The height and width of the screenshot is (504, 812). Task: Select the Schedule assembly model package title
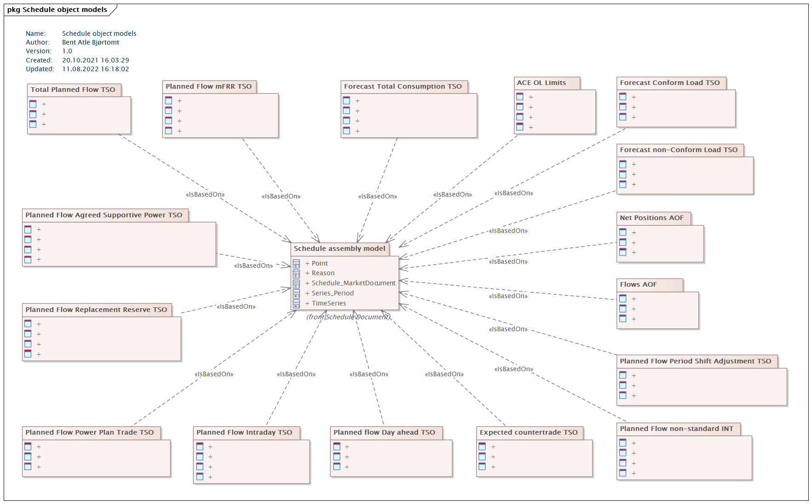[x=340, y=249]
